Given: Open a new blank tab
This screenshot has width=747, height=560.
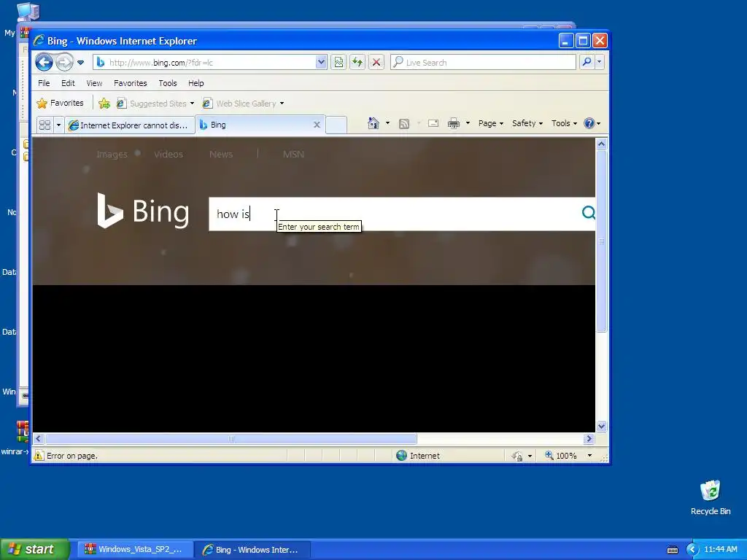Looking at the screenshot, I should pyautogui.click(x=336, y=125).
